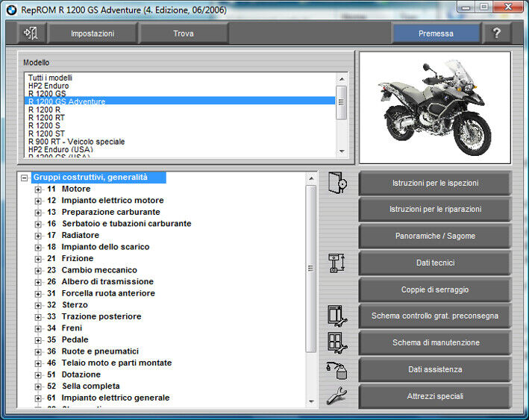
Task: Open the Trova search tab
Action: tap(184, 34)
